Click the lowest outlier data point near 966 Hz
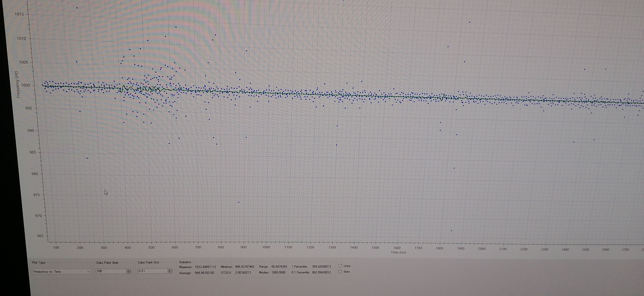644x296 pixels. point(451,231)
